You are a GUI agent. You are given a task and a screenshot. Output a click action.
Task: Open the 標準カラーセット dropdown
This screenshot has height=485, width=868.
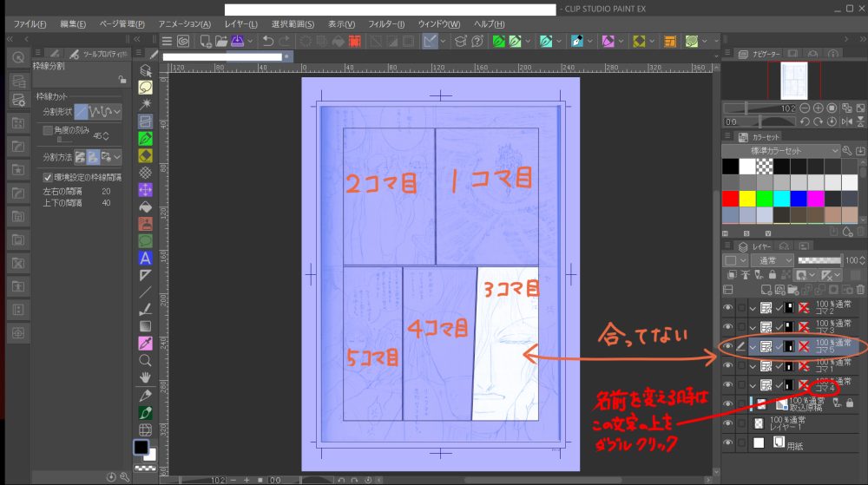780,150
